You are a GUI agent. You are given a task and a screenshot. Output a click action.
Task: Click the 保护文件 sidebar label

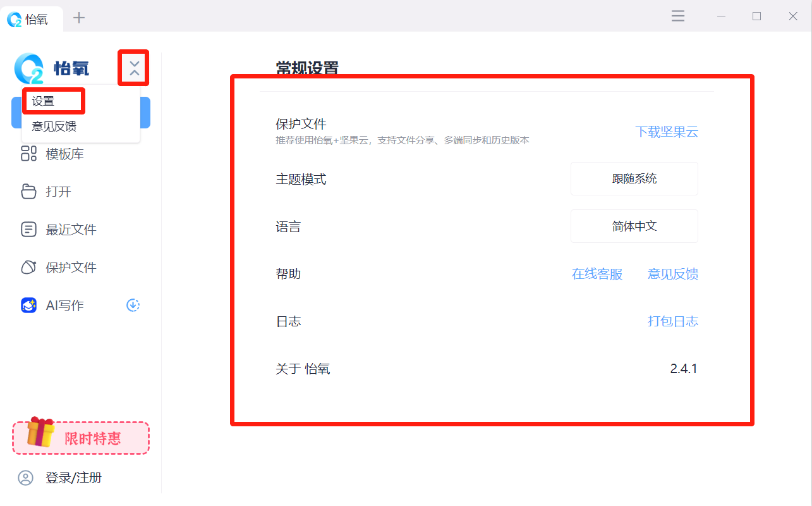71,268
